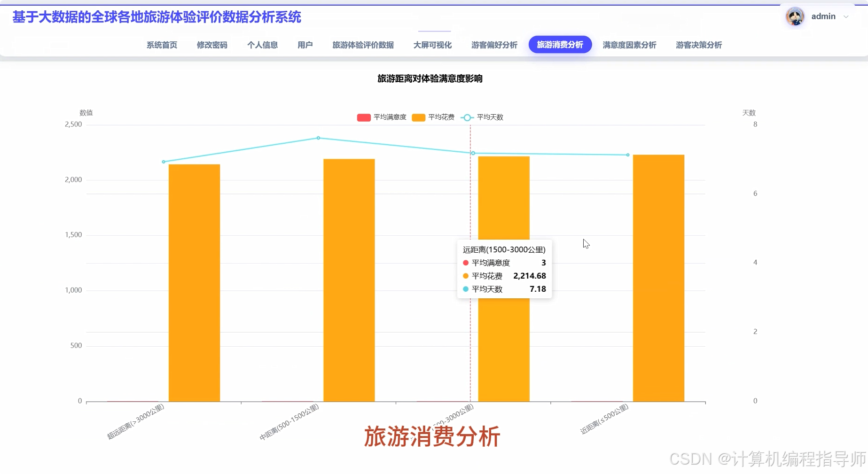The width and height of the screenshot is (868, 474).
Task: Open the admin account dropdown arrow
Action: coord(847,16)
